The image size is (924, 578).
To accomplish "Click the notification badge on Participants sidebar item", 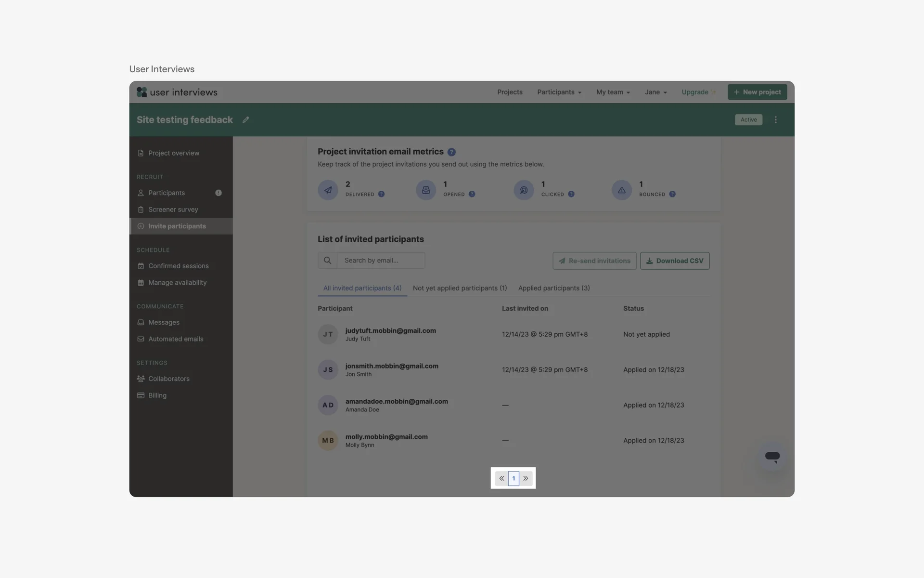I will [218, 193].
